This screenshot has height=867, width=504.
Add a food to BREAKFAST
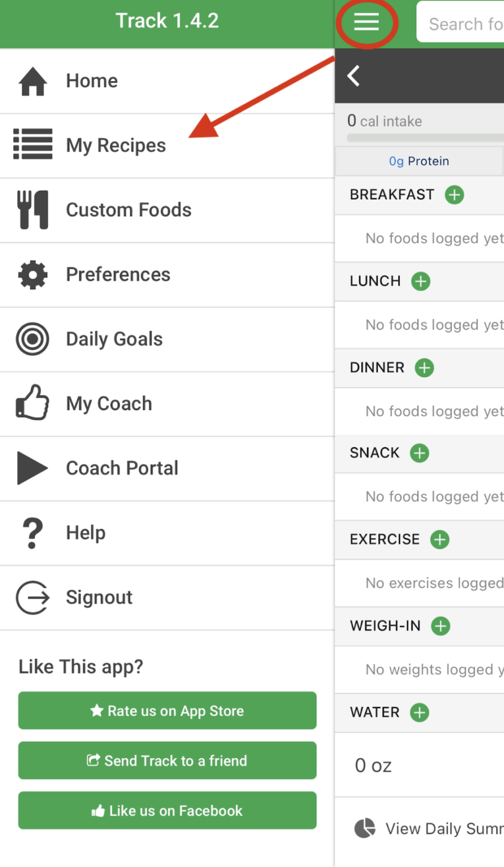pyautogui.click(x=454, y=194)
